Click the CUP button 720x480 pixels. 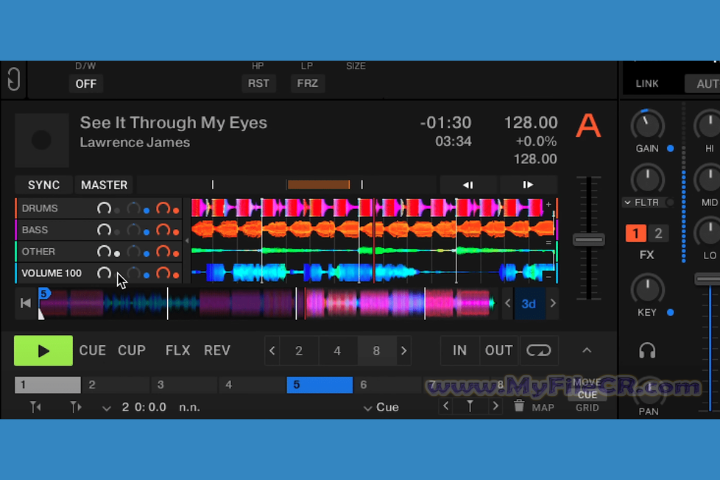(x=132, y=350)
